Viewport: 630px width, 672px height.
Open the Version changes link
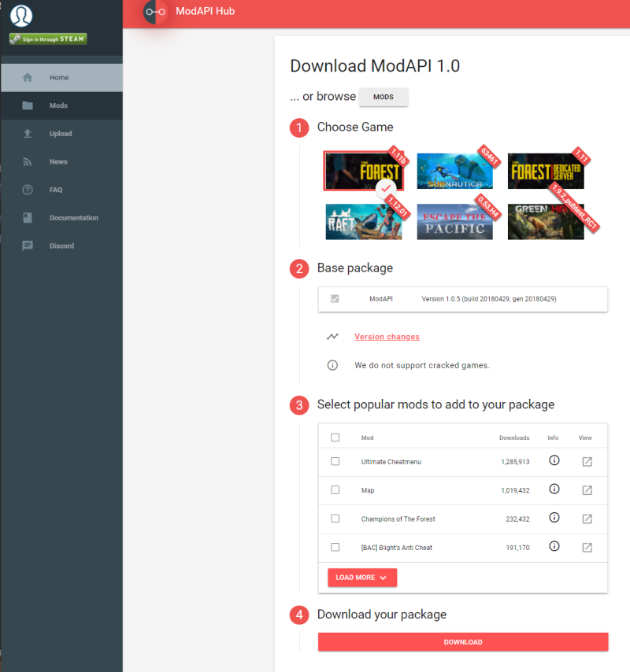click(387, 336)
